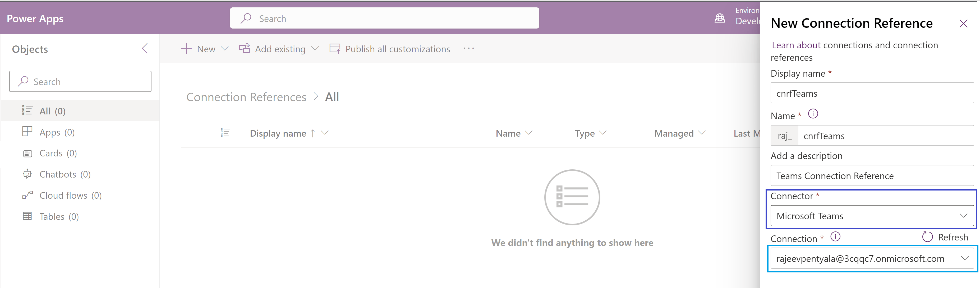The width and height of the screenshot is (980, 288).
Task: Click the list view icon in the table header
Action: (225, 133)
